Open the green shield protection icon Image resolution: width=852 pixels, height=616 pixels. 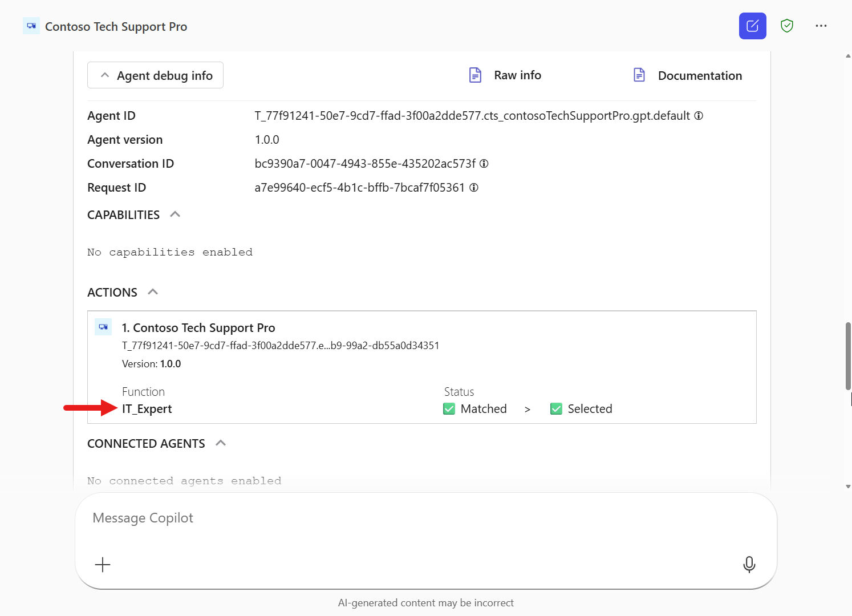click(x=787, y=26)
